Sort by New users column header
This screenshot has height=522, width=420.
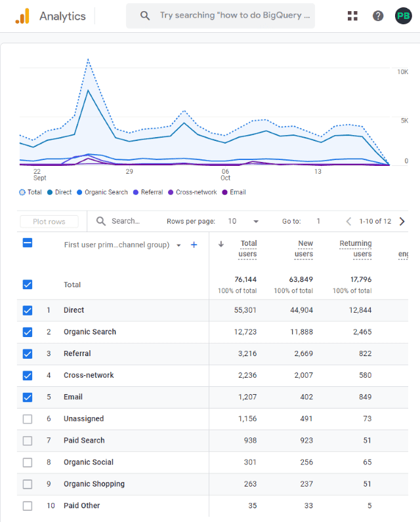click(x=303, y=249)
